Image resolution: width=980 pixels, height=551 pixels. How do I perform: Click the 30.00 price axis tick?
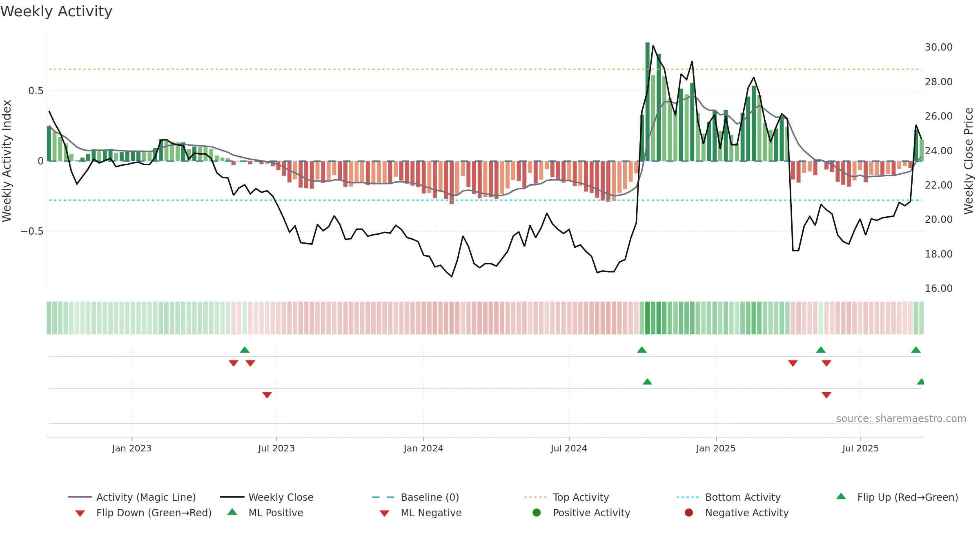coord(938,47)
